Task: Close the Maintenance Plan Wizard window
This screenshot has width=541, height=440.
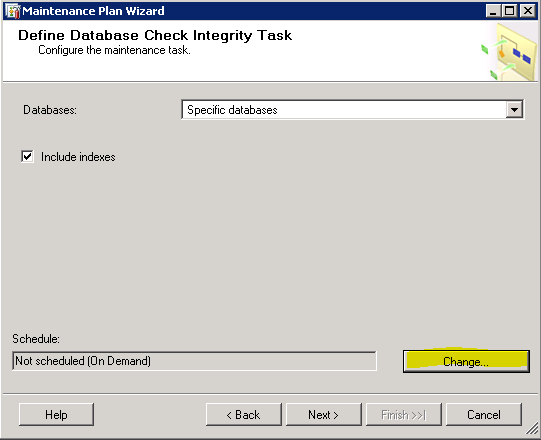Action: coord(528,11)
